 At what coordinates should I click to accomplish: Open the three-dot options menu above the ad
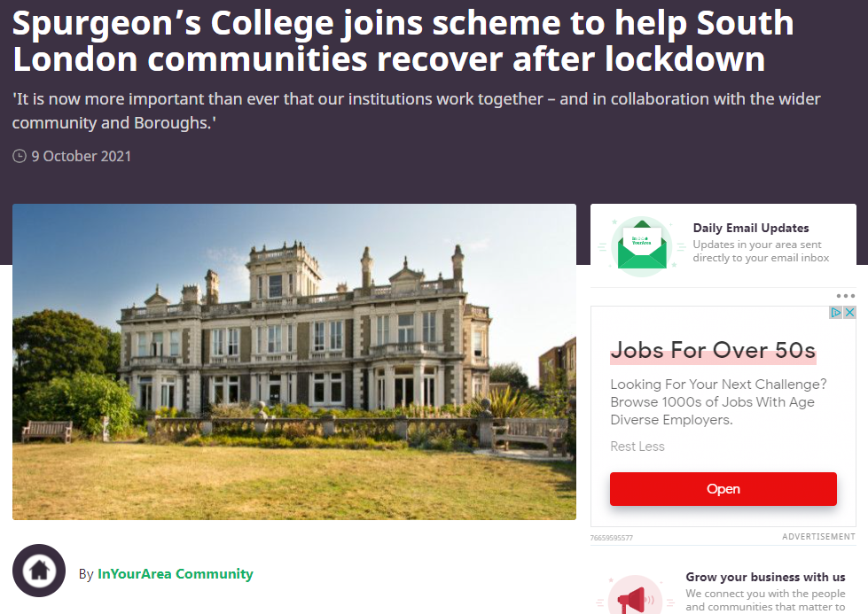coord(845,296)
